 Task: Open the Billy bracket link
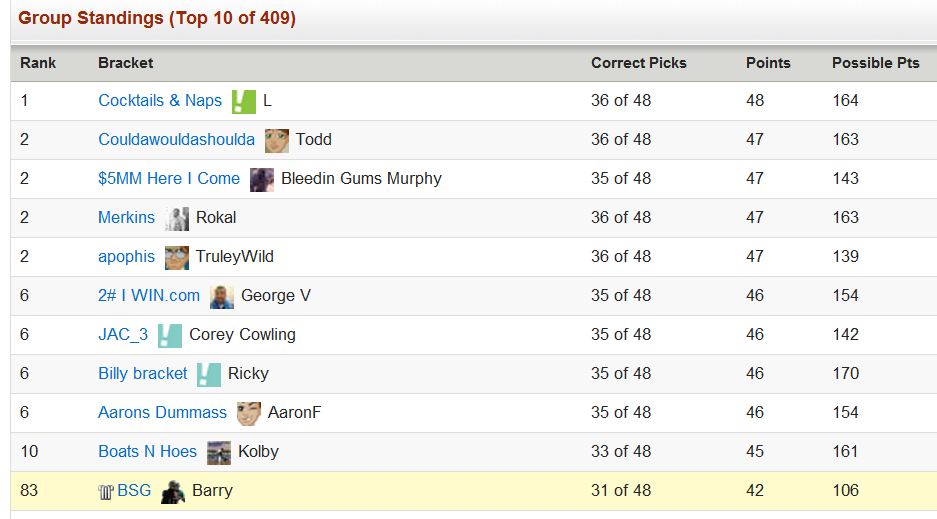(142, 373)
